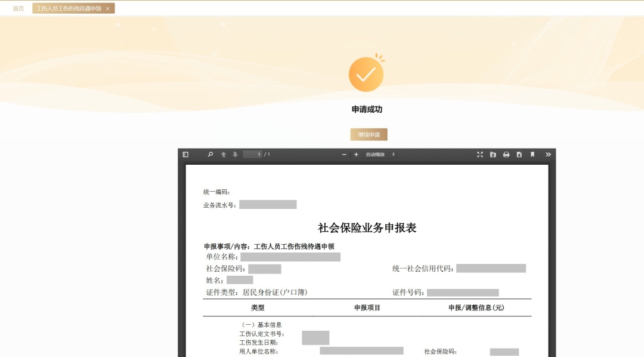Click the 继续申请 button
The width and height of the screenshot is (644, 357).
click(369, 135)
